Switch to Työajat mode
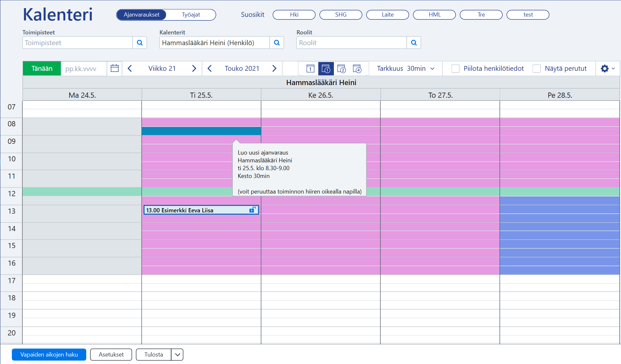The image size is (621, 364). (x=191, y=15)
